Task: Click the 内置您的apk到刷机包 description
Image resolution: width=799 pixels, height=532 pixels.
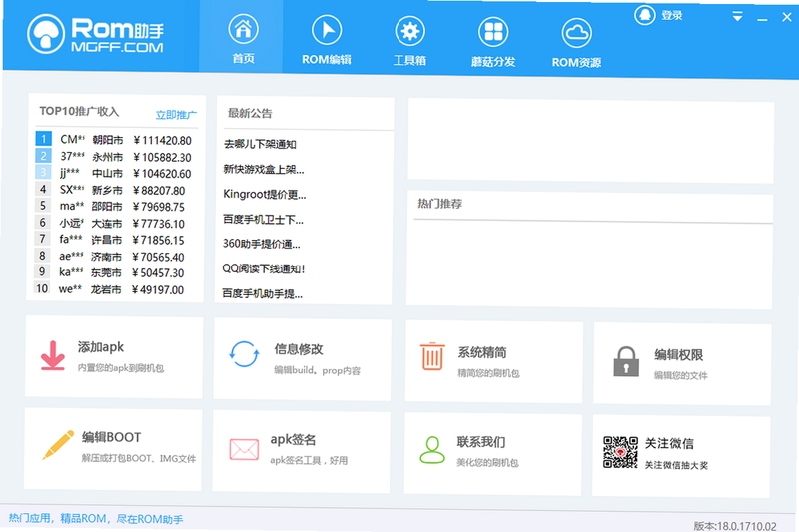Action: point(121,368)
